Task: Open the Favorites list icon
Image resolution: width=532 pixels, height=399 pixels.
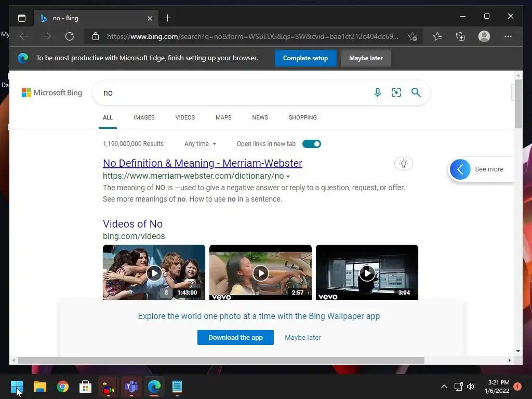Action: [x=437, y=36]
